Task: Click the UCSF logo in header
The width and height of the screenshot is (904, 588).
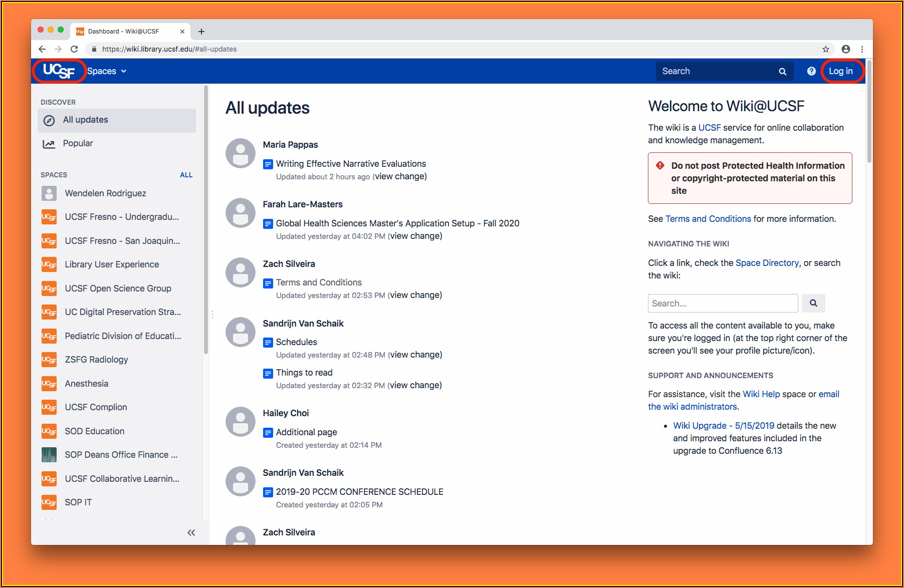Action: coord(59,71)
